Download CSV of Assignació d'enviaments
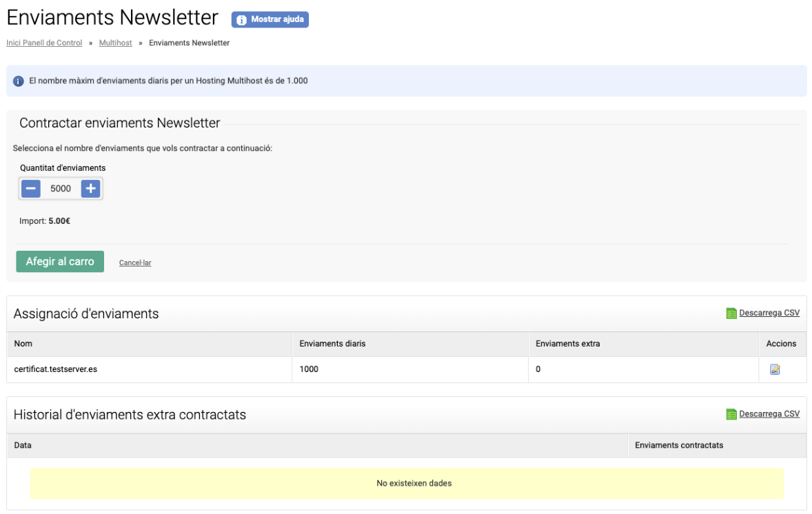The height and width of the screenshot is (514, 812). pos(769,313)
